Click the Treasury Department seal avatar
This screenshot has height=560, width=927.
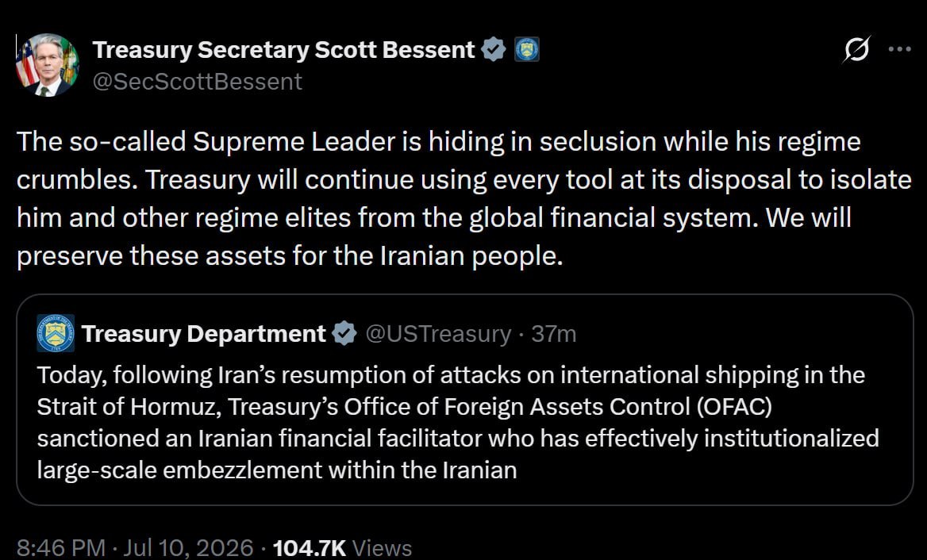[x=56, y=333]
